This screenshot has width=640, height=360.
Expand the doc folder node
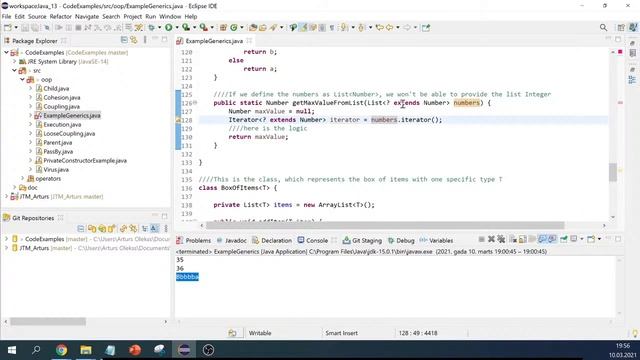click(x=15, y=187)
